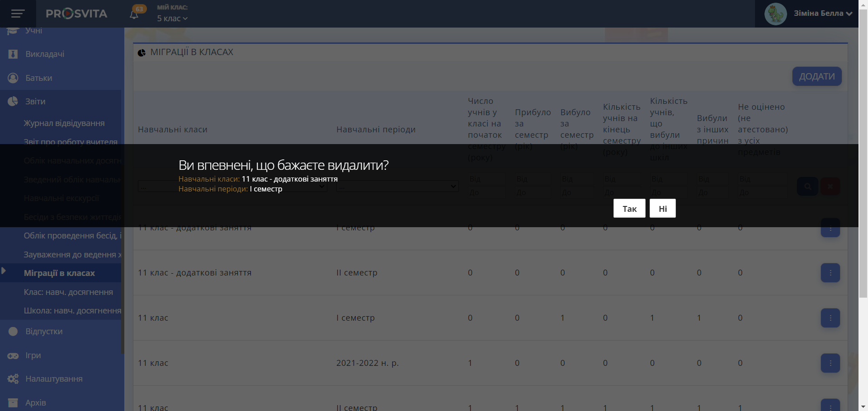Click the user avatar picture
The width and height of the screenshot is (868, 411).
tap(775, 14)
